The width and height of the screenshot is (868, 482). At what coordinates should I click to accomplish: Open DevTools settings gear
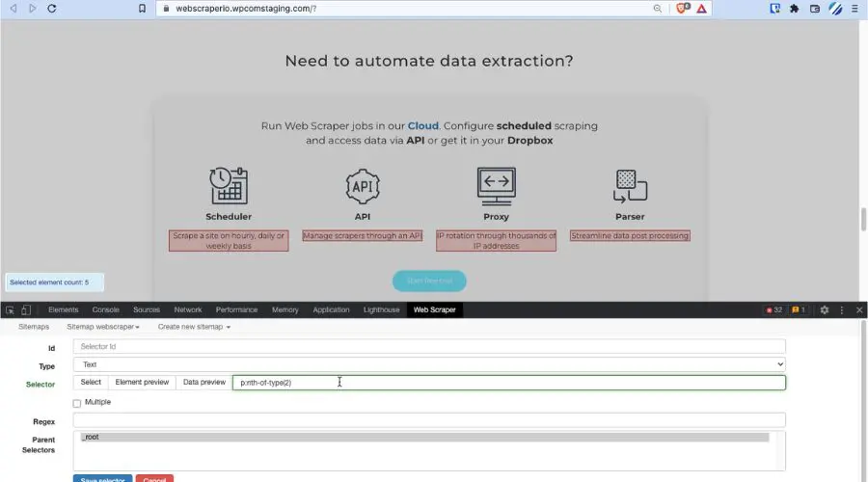[825, 309]
